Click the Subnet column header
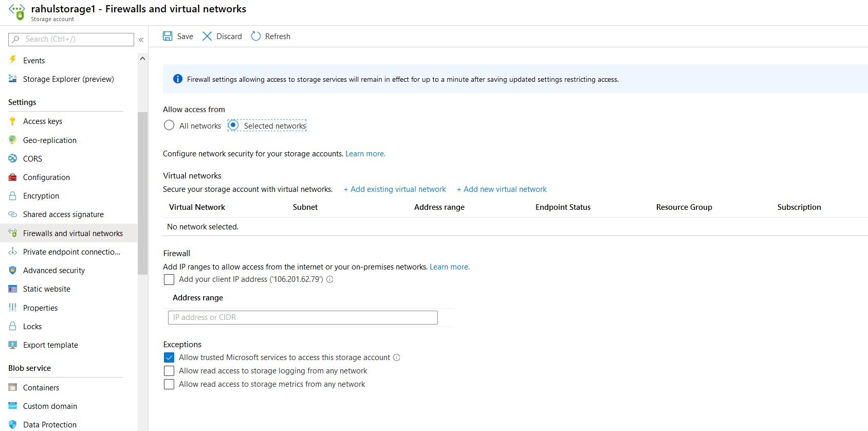The image size is (868, 431). [305, 207]
